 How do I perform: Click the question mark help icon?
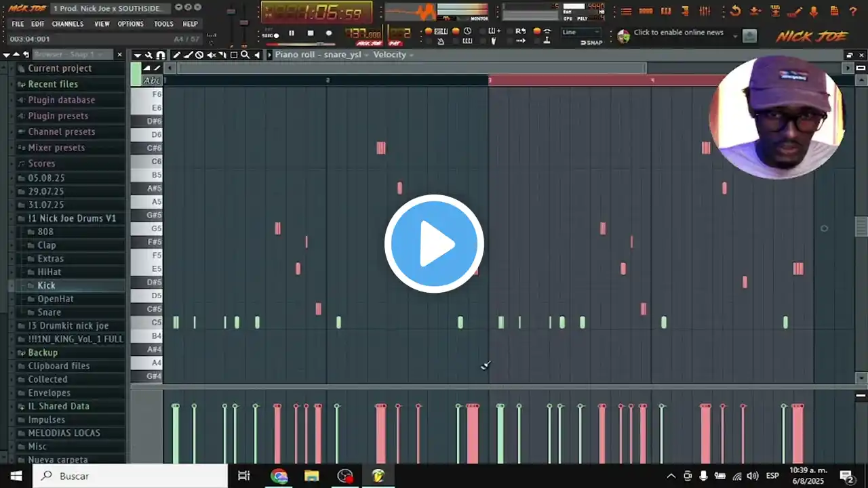coord(853,12)
